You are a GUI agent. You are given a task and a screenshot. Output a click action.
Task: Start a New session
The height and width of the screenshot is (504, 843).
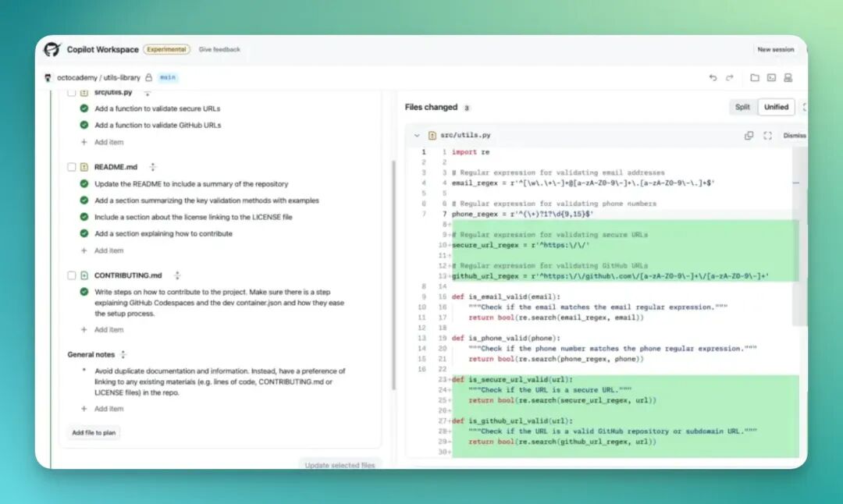[775, 49]
